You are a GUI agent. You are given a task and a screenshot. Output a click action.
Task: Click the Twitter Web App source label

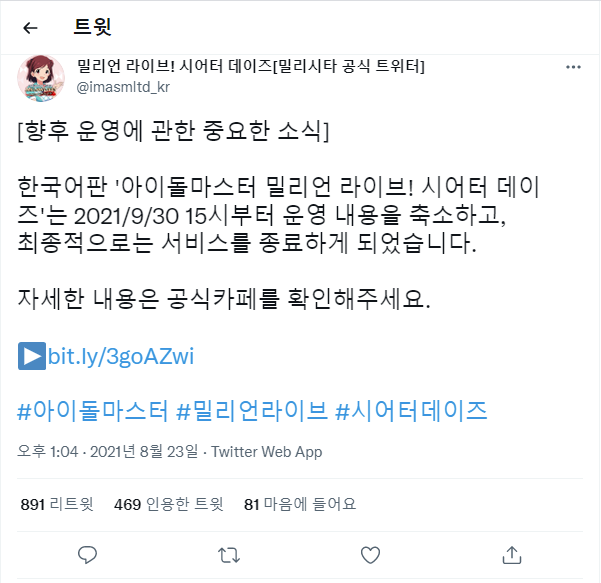tap(266, 452)
